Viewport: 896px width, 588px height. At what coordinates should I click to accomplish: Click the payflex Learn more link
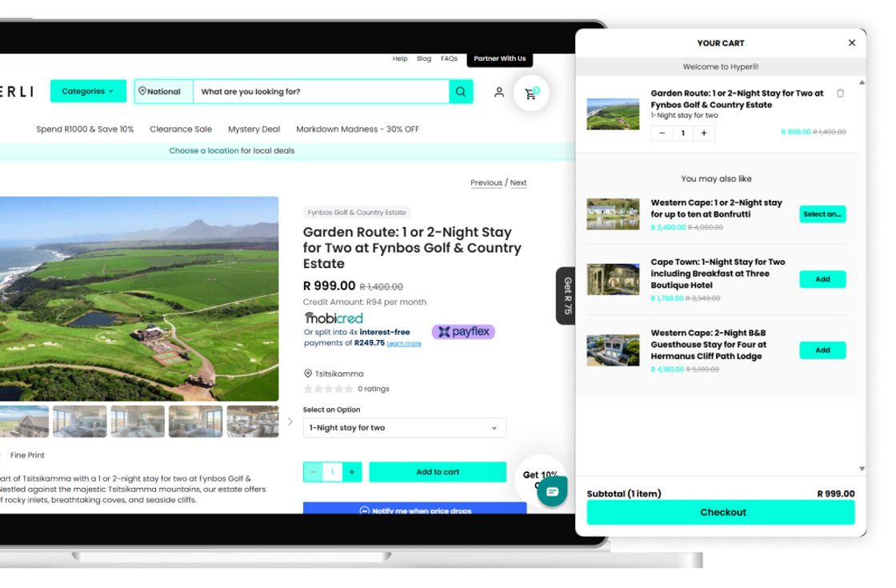pos(404,343)
